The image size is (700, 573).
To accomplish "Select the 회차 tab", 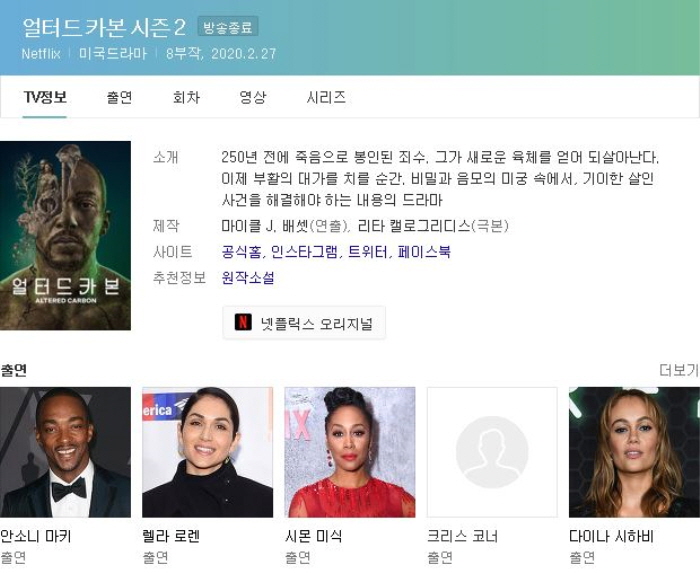I will [186, 97].
